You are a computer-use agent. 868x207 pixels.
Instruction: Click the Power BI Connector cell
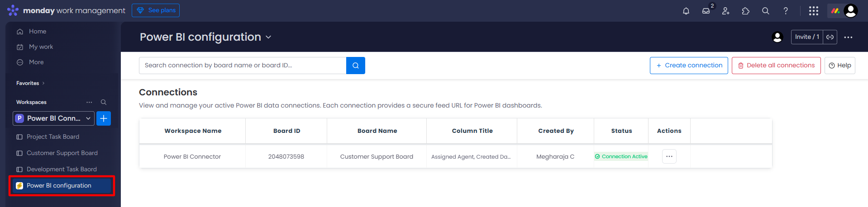(x=192, y=156)
